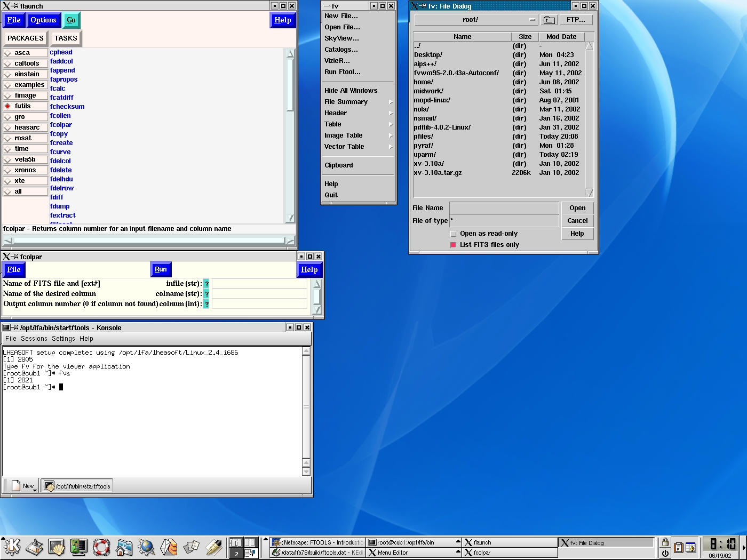This screenshot has width=747, height=560.
Task: Click the lock screen padlock icon
Action: pos(665,542)
